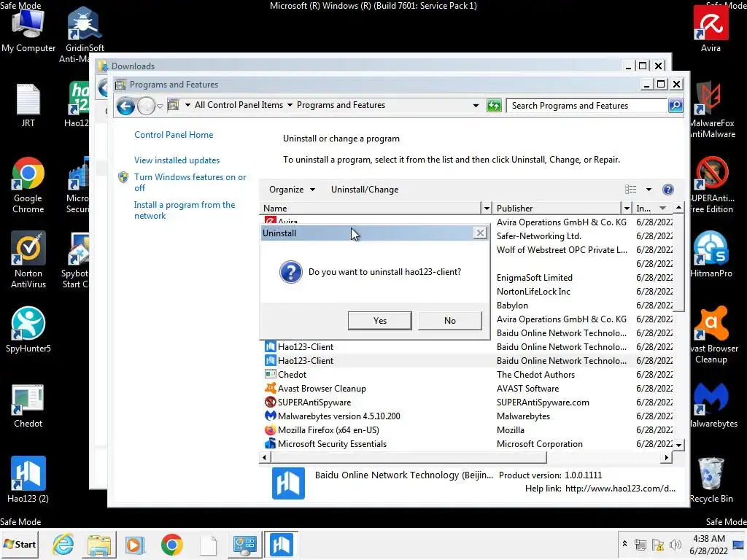Click horizontal scrollbar right arrow

click(x=666, y=458)
